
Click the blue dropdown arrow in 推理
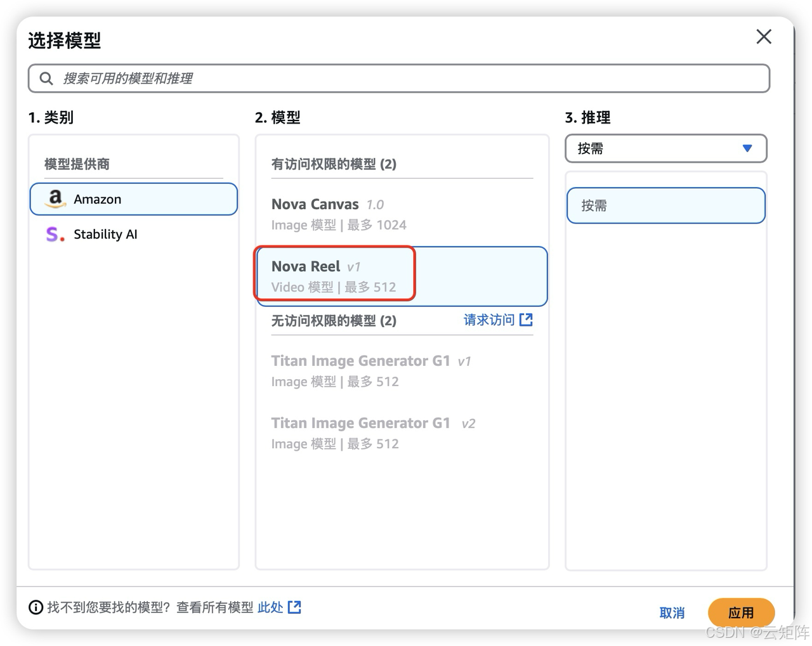747,148
